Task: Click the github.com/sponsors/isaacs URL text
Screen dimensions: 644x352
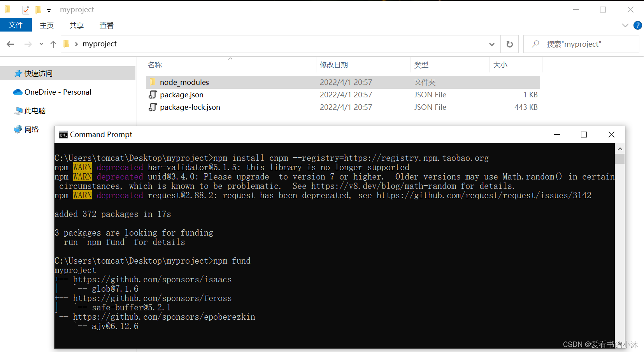Action: [x=152, y=280]
